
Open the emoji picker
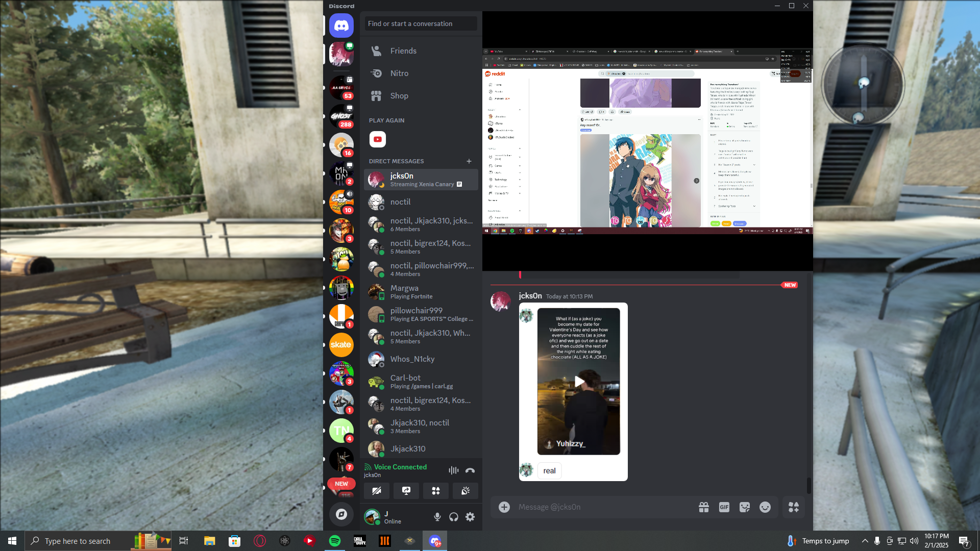(x=765, y=507)
